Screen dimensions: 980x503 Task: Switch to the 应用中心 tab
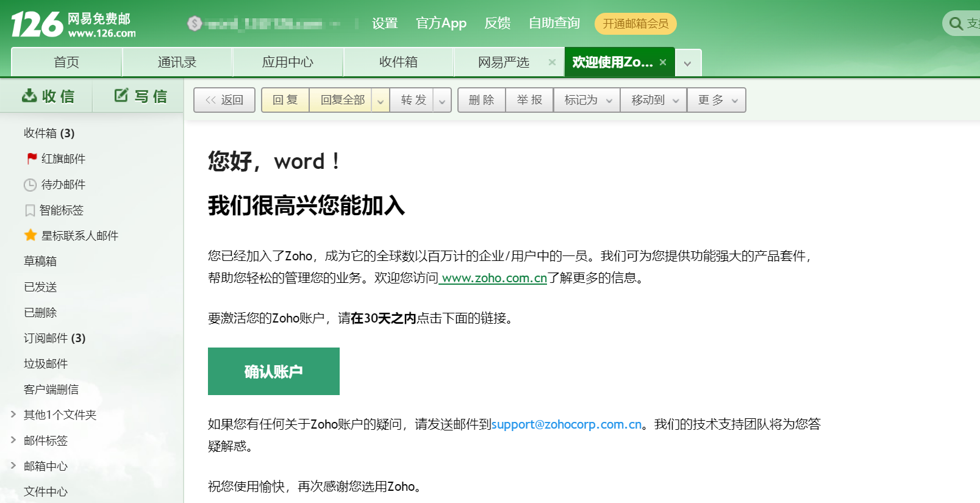(287, 62)
